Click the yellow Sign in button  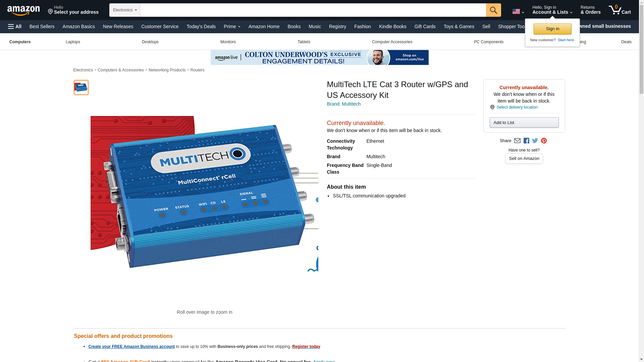[552, 29]
